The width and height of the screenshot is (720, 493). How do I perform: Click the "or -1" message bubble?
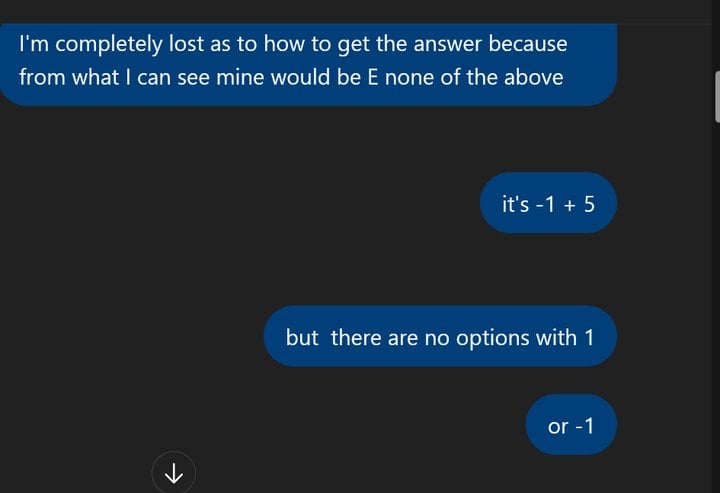click(x=571, y=426)
